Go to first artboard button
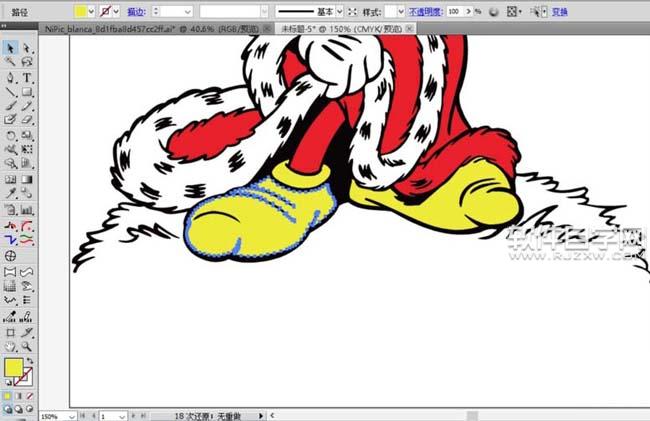The height and width of the screenshot is (421, 650). [x=82, y=415]
